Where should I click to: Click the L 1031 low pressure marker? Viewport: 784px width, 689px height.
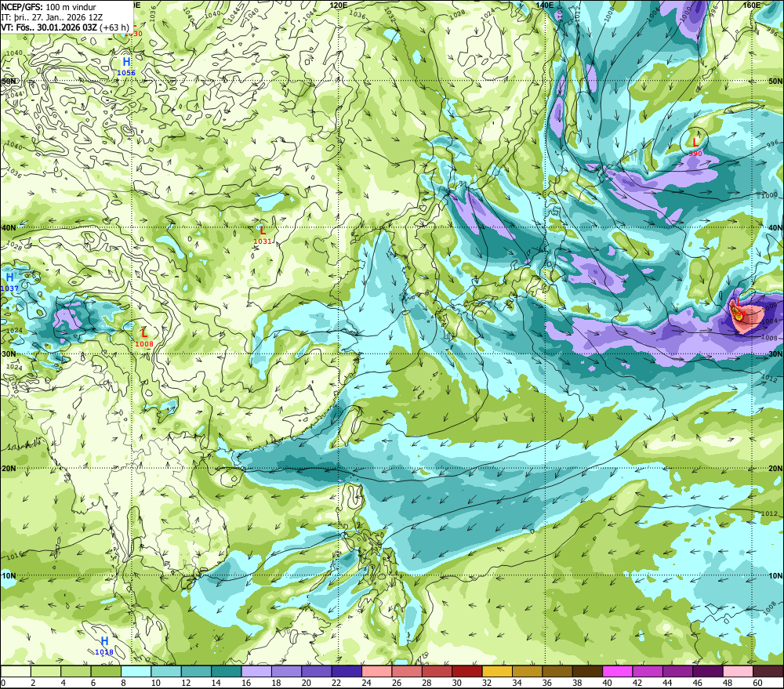click(263, 235)
